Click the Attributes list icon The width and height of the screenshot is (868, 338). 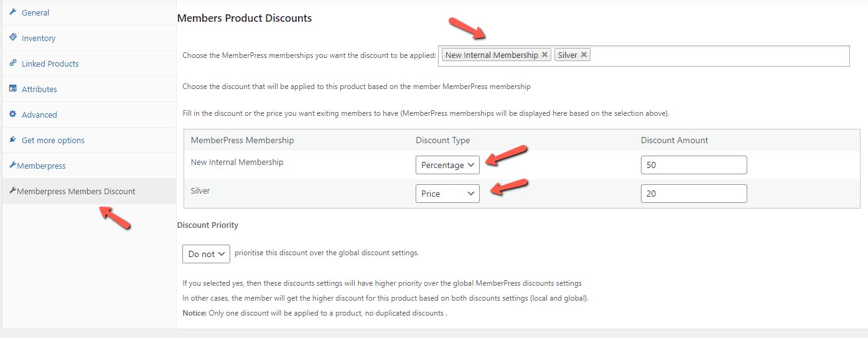pyautogui.click(x=12, y=88)
